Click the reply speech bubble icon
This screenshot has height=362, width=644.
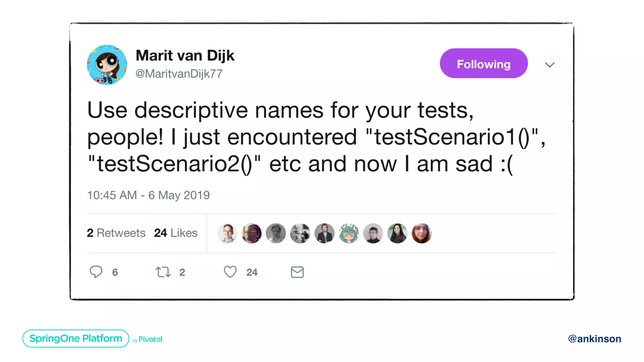coord(96,272)
